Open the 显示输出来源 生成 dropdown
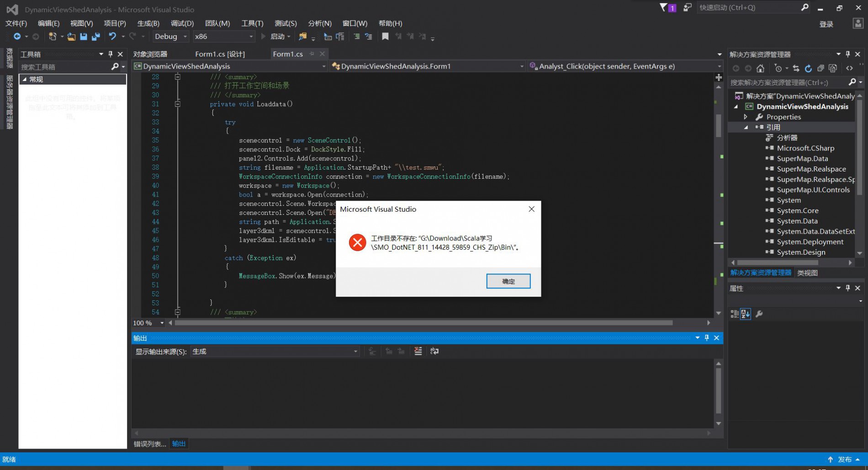The width and height of the screenshot is (868, 470). pos(275,352)
